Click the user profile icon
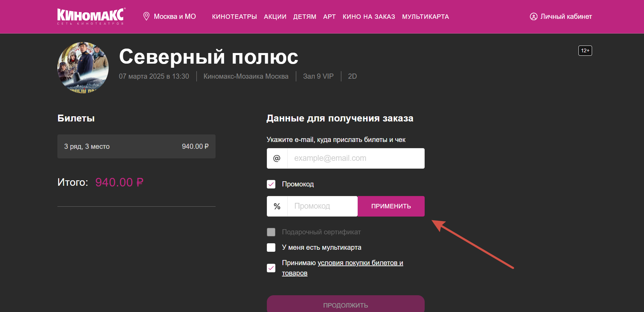Screen dimensions: 644x312 pyautogui.click(x=533, y=16)
